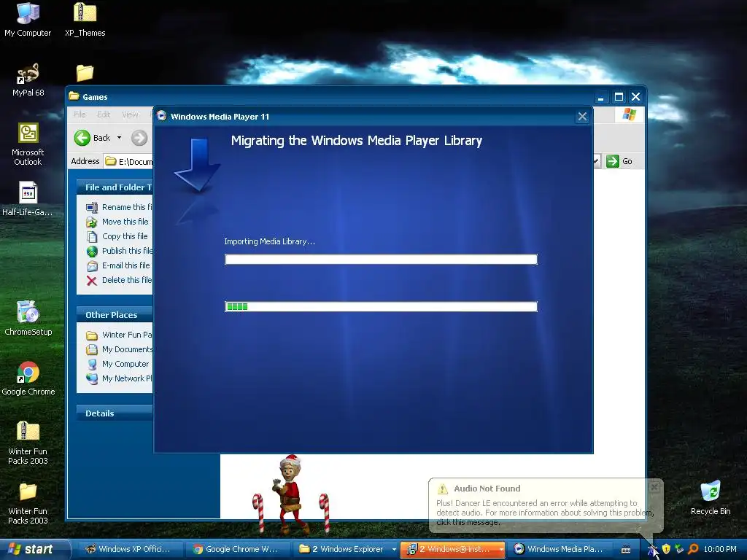Open the Start menu
This screenshot has width=747, height=560.
click(x=34, y=549)
